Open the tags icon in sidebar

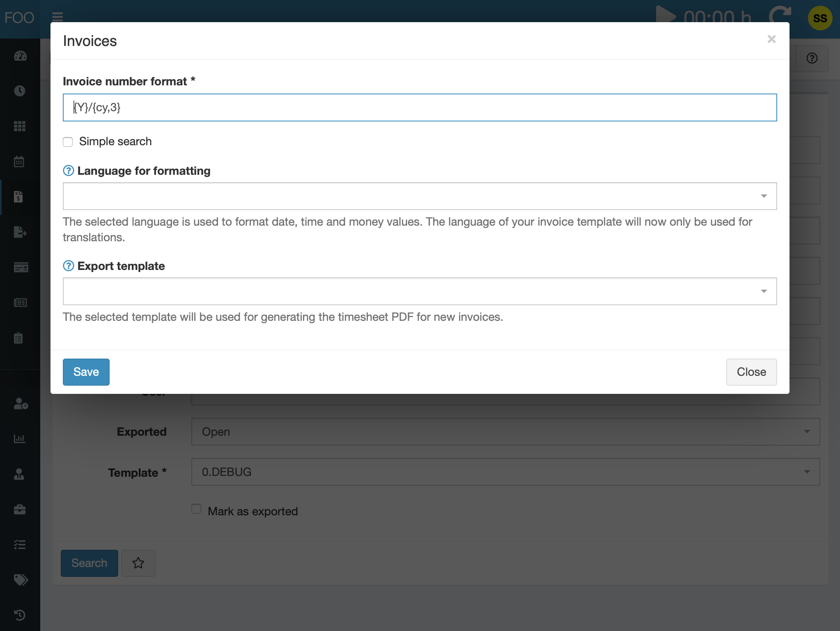click(x=21, y=580)
